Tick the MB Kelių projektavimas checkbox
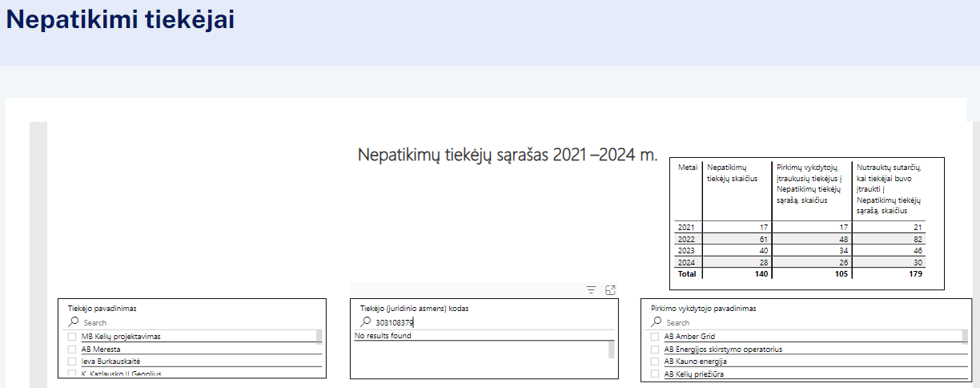Viewport: 980px width, 388px height. [73, 337]
